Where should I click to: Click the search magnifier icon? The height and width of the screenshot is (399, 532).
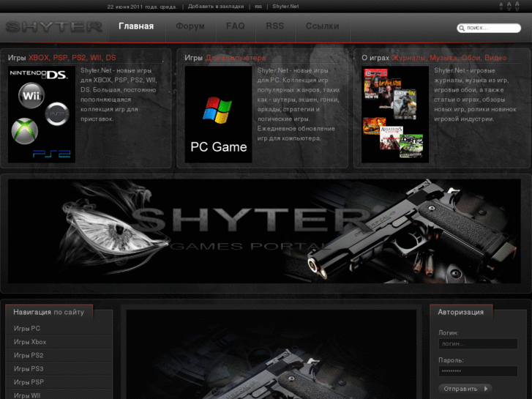click(462, 29)
